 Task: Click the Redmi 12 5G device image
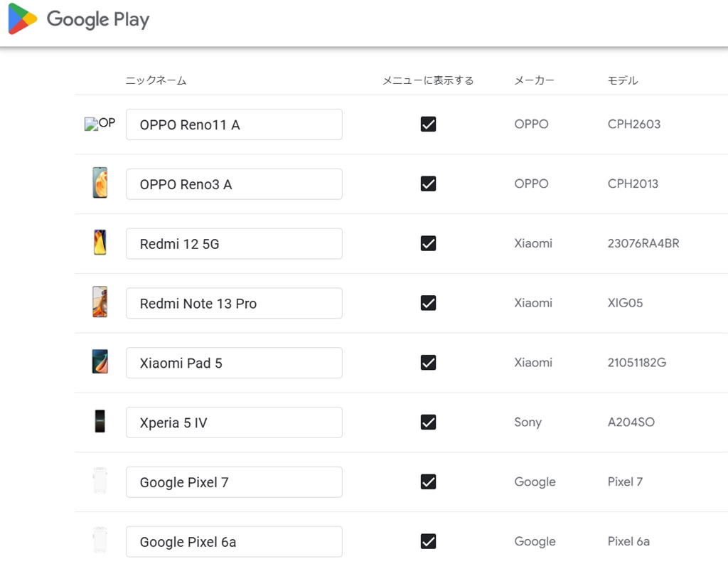click(x=100, y=243)
